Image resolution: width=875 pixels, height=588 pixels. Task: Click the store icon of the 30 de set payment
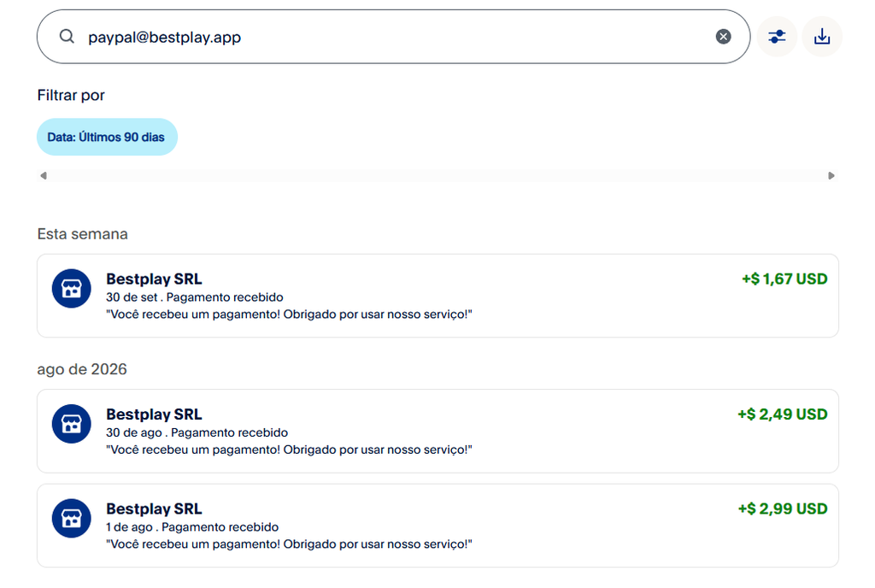click(x=72, y=288)
